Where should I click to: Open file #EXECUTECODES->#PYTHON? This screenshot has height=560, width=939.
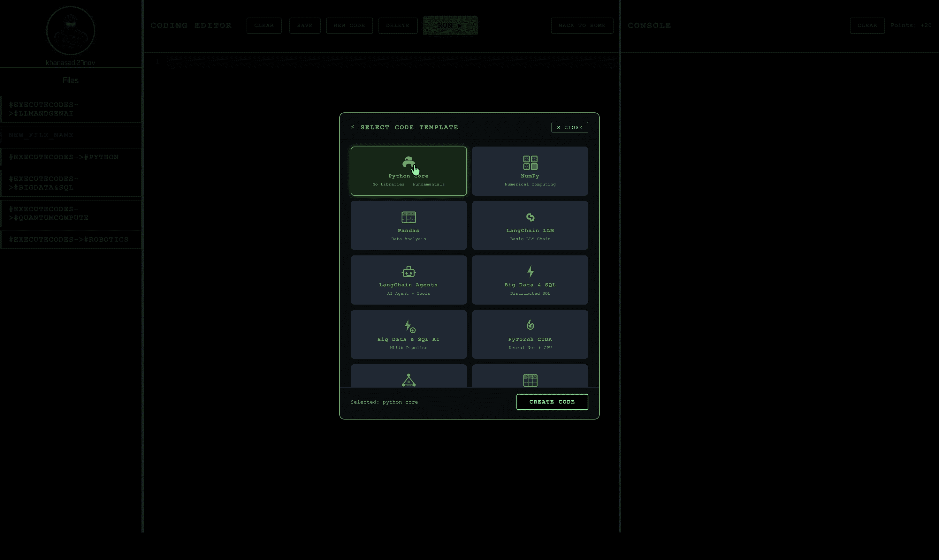71,157
